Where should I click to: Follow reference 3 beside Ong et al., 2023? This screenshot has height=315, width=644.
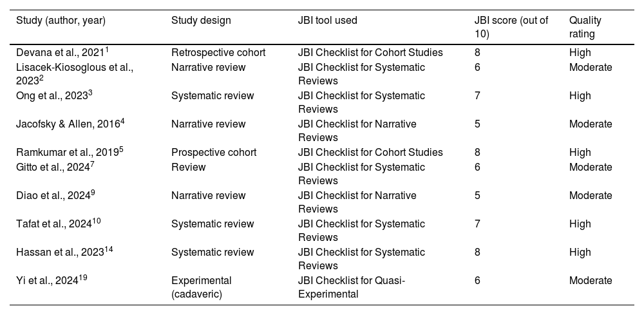tap(91, 93)
